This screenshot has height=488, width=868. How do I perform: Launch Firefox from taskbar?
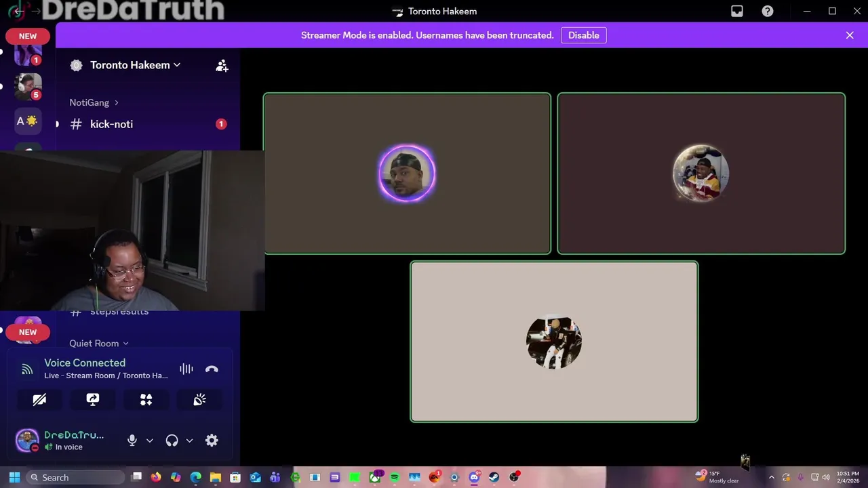point(156,477)
